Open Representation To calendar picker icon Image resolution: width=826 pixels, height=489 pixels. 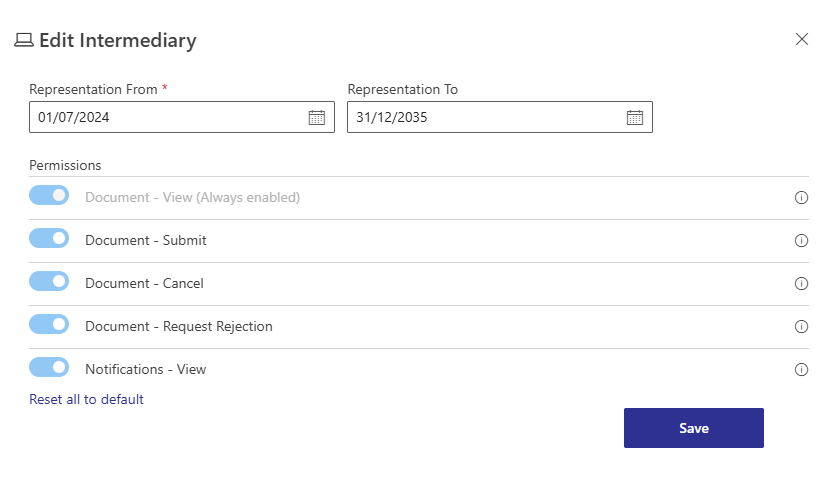tap(634, 117)
